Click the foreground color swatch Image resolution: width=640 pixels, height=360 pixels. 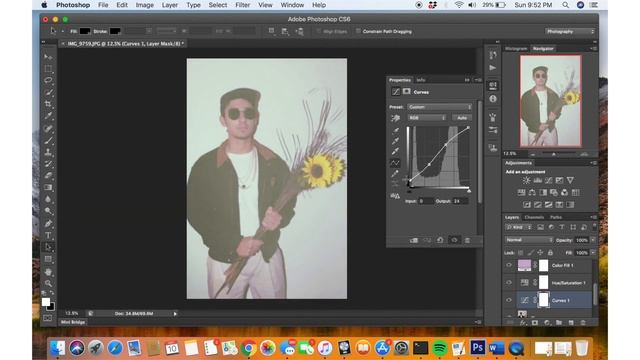[46, 302]
